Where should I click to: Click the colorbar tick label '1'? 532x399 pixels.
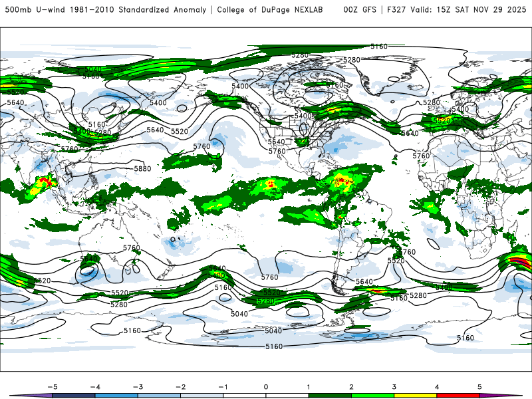pyautogui.click(x=309, y=387)
